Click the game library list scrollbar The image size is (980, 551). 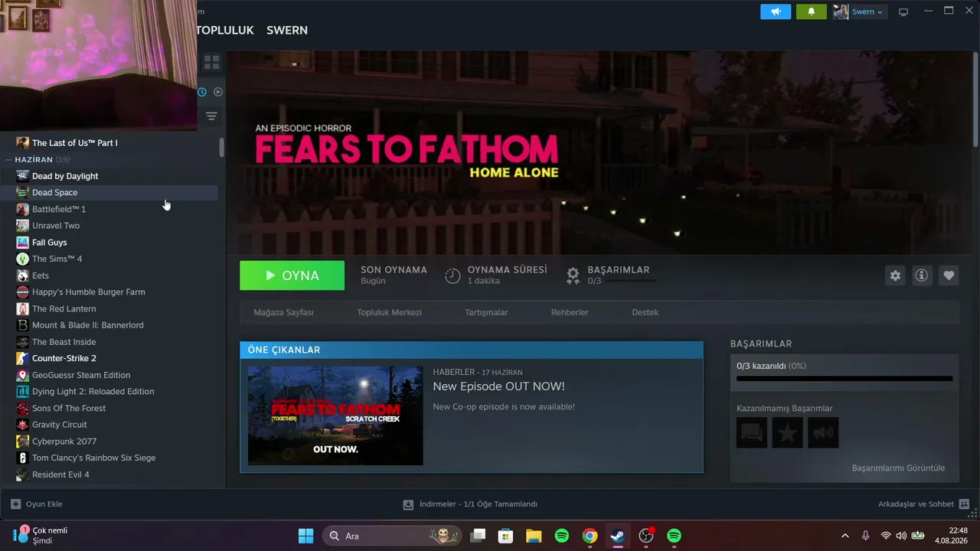pos(222,147)
